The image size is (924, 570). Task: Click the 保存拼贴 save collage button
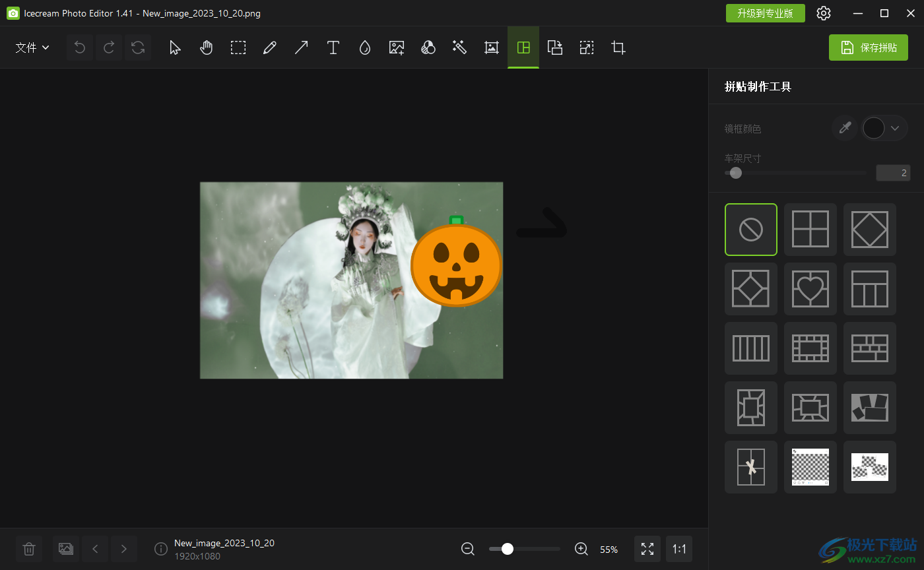coord(869,47)
